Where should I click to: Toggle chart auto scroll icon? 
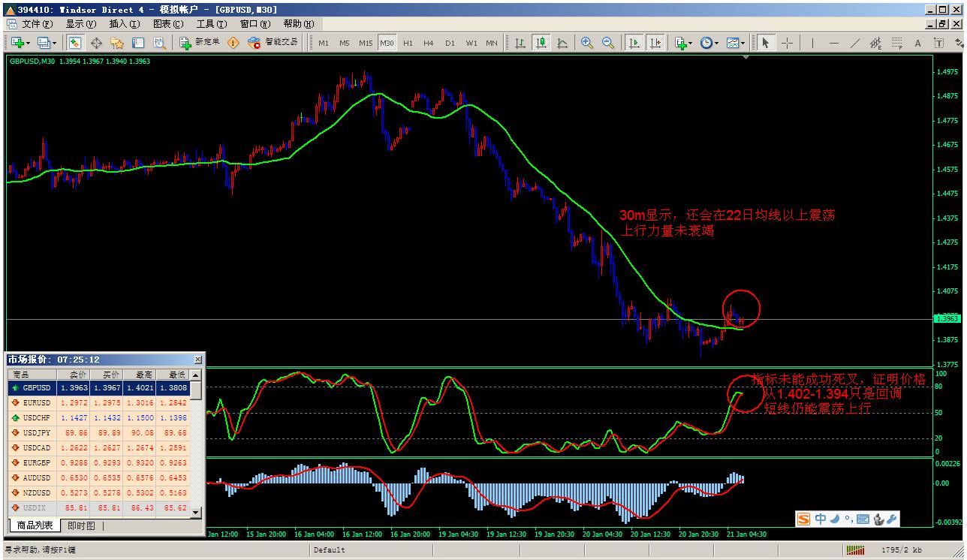click(x=634, y=43)
